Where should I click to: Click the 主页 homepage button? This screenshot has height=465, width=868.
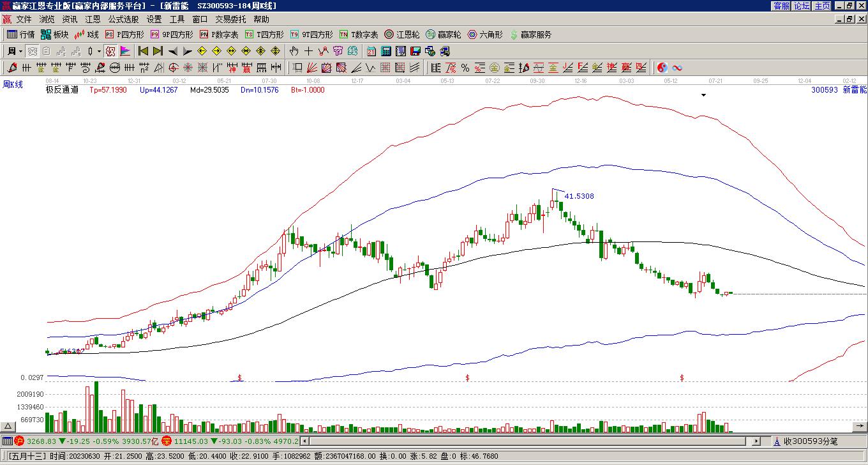click(x=822, y=6)
